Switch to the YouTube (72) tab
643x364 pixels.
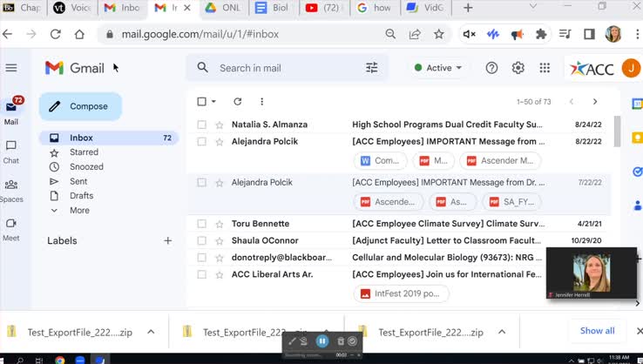(x=324, y=7)
